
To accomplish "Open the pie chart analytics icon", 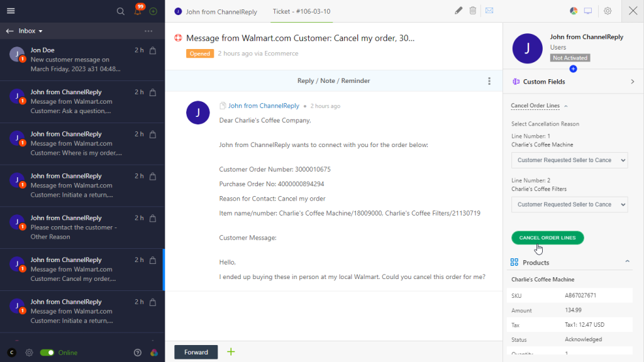I will (x=574, y=11).
